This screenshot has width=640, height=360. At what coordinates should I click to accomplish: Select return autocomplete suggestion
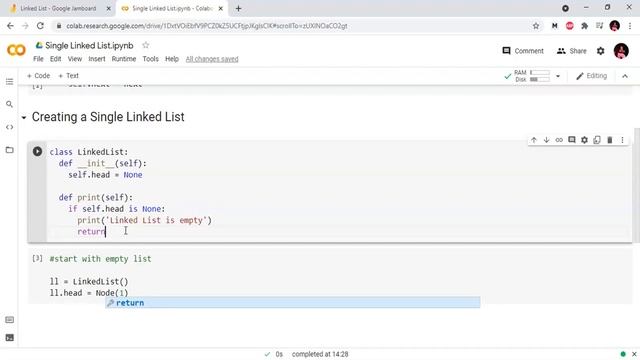[293, 302]
